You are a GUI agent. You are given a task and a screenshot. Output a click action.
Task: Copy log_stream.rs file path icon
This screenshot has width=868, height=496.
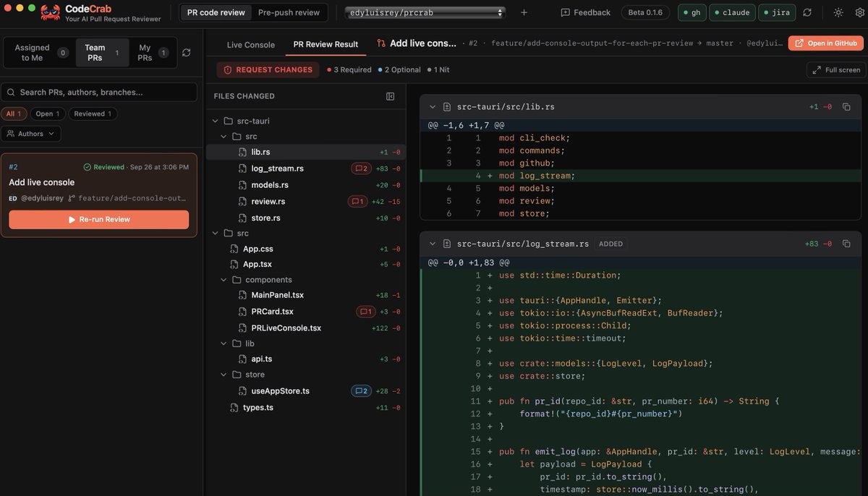(x=846, y=244)
